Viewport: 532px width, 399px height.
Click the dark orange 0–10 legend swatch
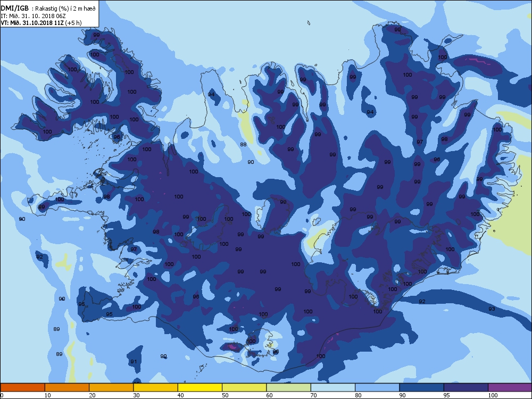22,387
